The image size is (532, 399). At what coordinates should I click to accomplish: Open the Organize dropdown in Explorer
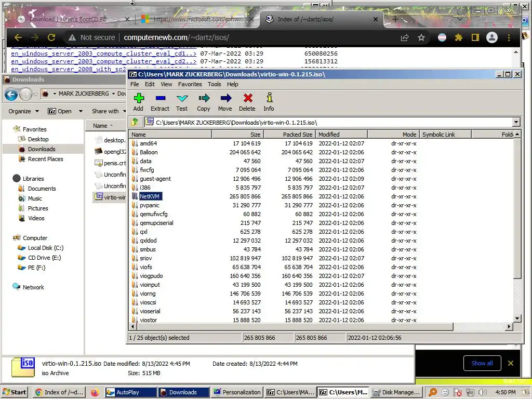click(x=23, y=111)
